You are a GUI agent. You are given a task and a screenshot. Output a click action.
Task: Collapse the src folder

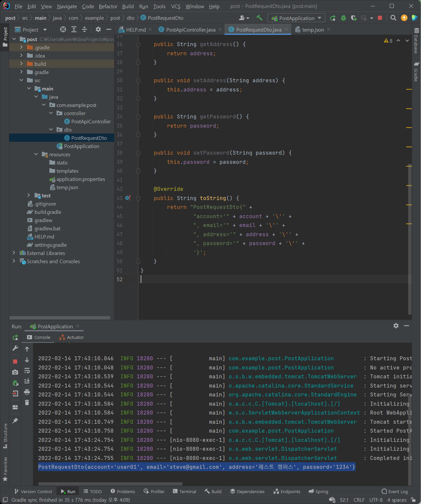21,80
